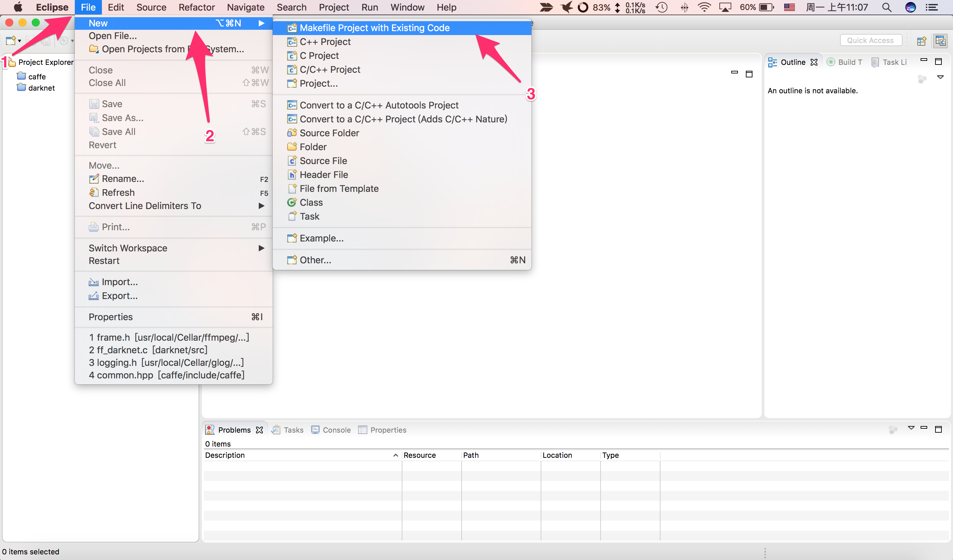Click Convert to C/C++ Project (Adds Nature)
Viewport: 953px width, 560px height.
point(402,119)
